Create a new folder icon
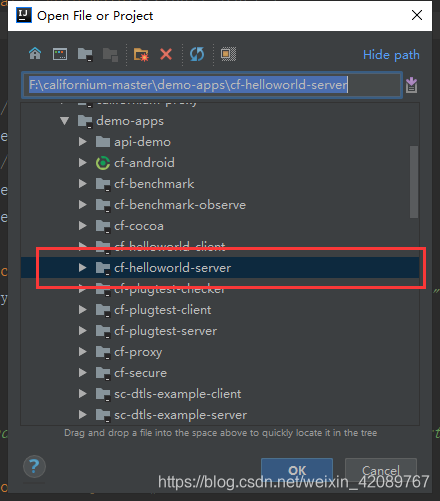The image size is (440, 501). pos(141,54)
